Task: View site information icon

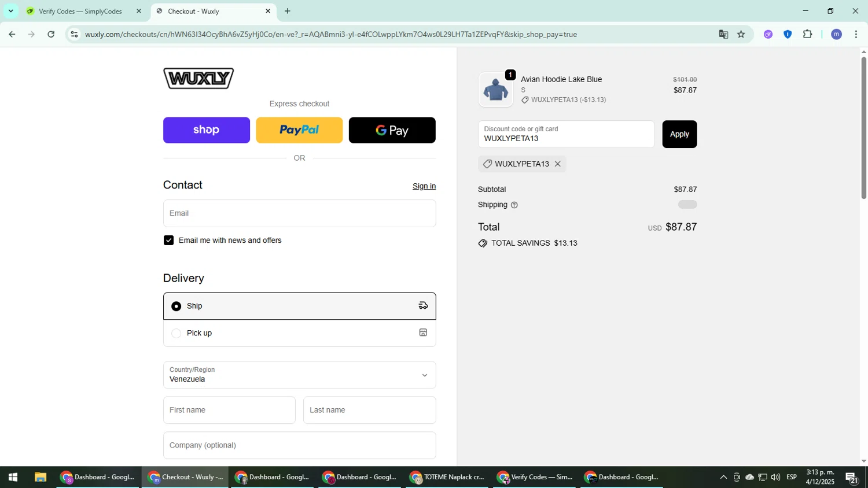Action: point(74,35)
